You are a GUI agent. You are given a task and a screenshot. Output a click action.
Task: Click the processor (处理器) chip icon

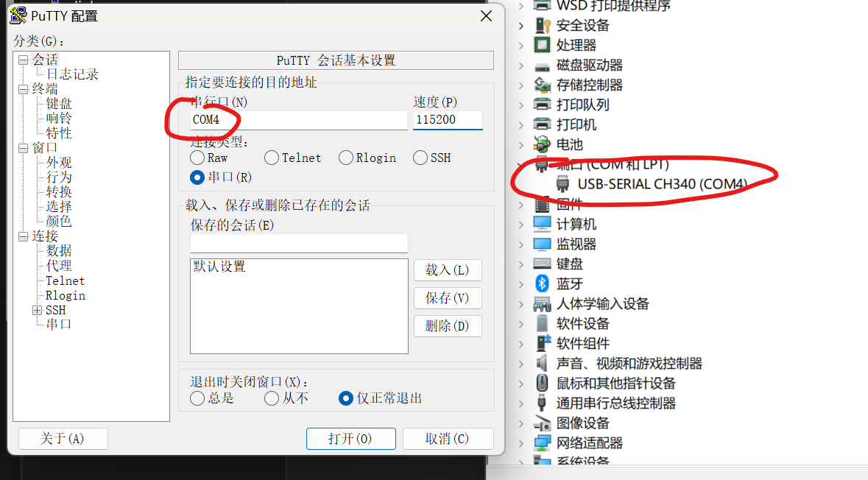542,45
